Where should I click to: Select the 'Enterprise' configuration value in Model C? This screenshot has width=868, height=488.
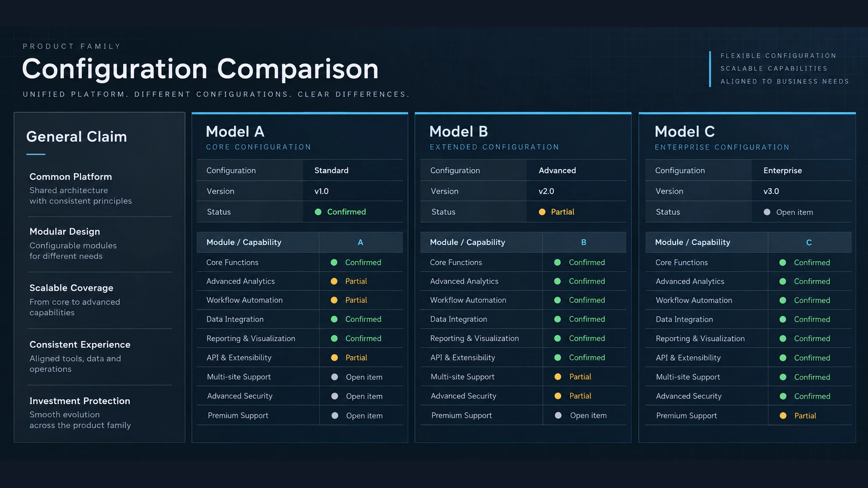pos(782,170)
